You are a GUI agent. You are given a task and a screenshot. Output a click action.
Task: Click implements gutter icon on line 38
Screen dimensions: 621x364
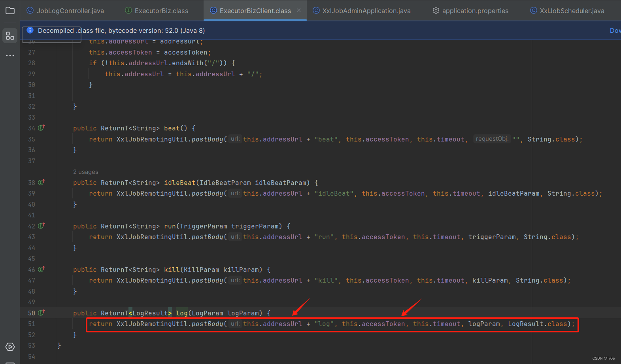tap(42, 182)
